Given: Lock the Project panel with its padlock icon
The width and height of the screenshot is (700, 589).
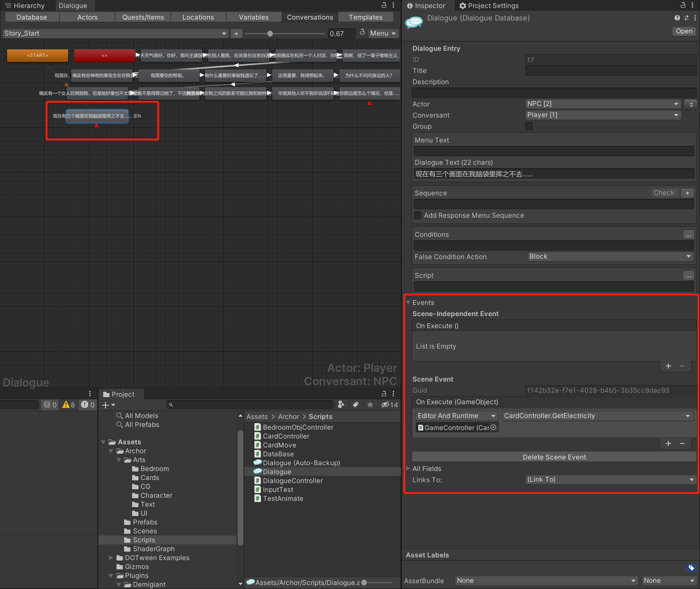Looking at the screenshot, I should click(384, 394).
